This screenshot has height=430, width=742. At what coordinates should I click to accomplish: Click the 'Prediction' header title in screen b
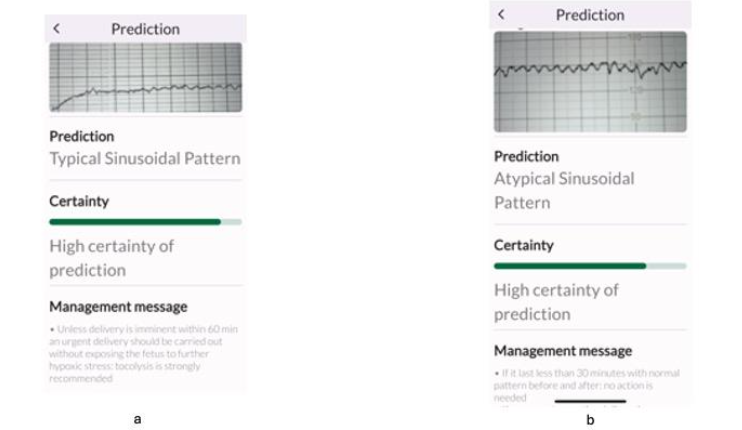[590, 14]
